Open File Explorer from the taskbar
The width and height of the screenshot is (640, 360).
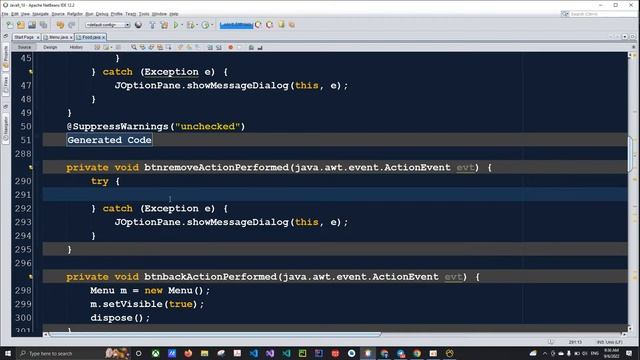tap(204, 353)
